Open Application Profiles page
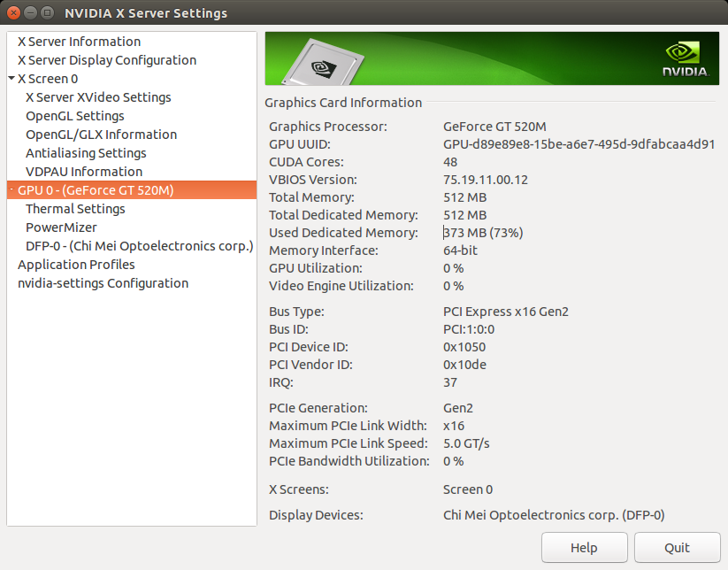The height and width of the screenshot is (570, 728). [76, 265]
